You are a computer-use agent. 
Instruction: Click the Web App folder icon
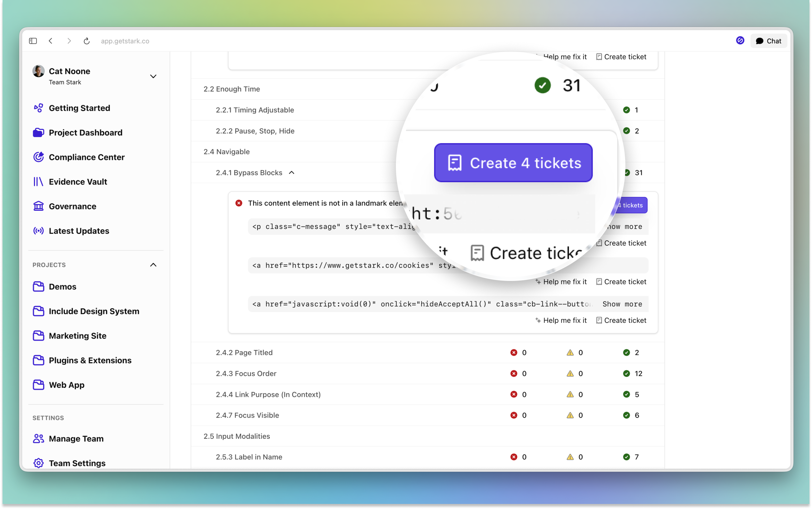click(38, 385)
